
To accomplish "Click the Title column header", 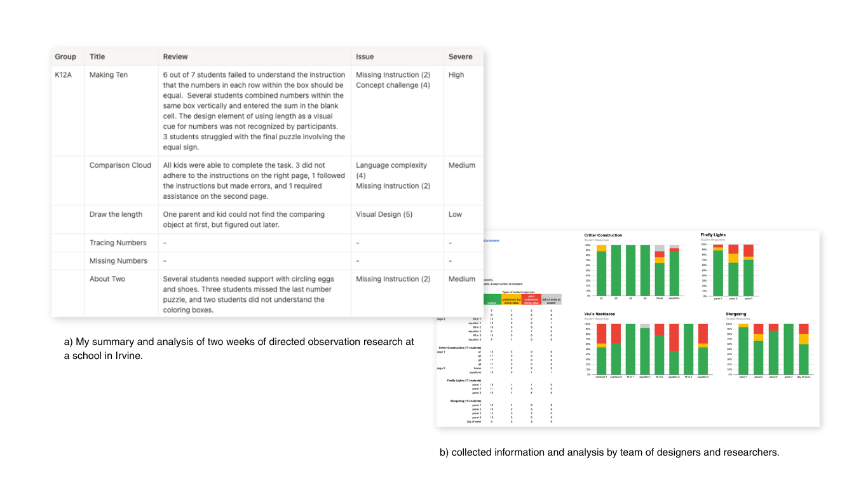I will click(97, 57).
